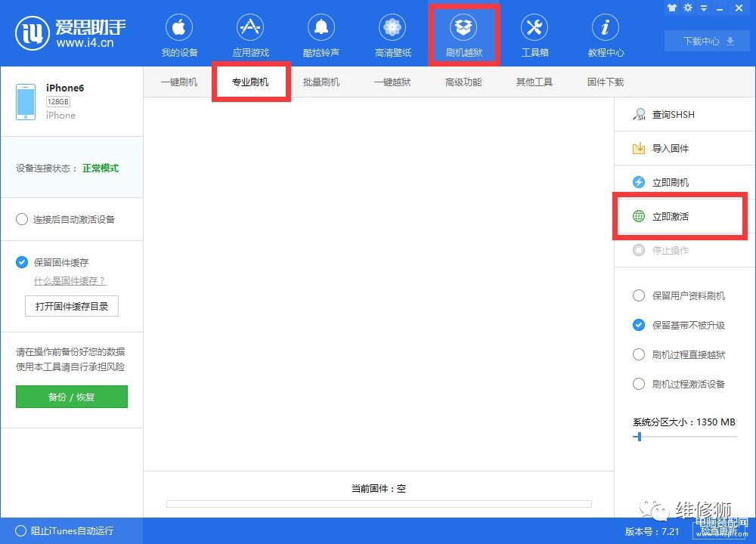Open the 刷机越狱 dropbox-style icon
Viewport: 756px width, 544px height.
463,27
